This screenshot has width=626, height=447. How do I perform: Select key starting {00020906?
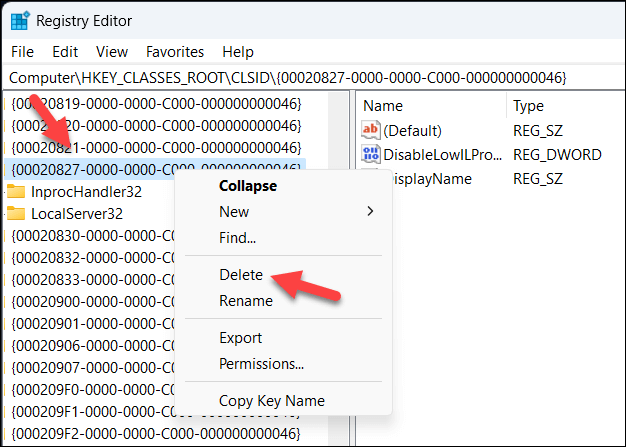[93, 346]
